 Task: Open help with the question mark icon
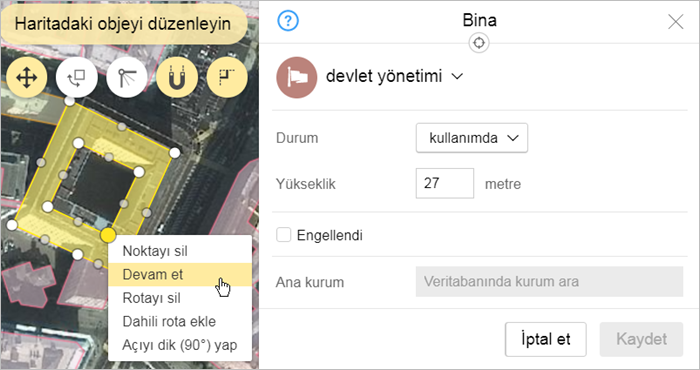(x=288, y=21)
